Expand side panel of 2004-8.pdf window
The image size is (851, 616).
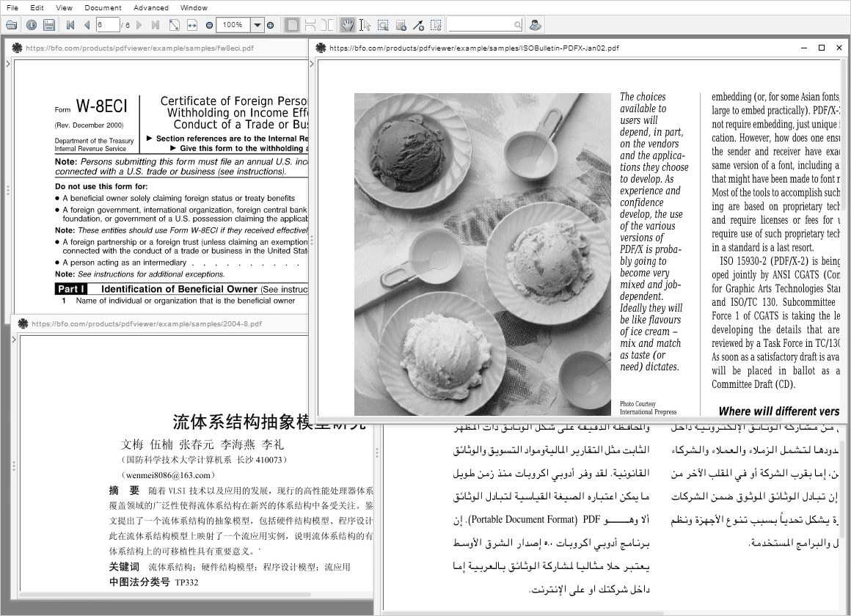pos(14,340)
